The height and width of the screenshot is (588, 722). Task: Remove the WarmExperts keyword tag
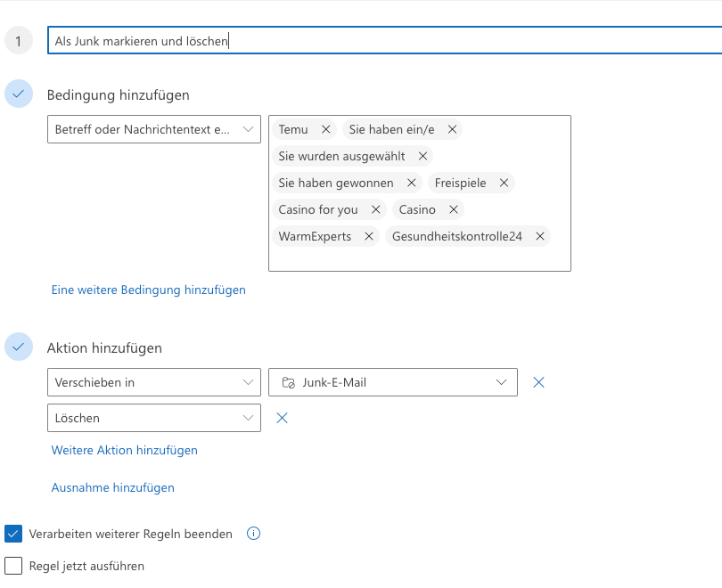point(369,236)
